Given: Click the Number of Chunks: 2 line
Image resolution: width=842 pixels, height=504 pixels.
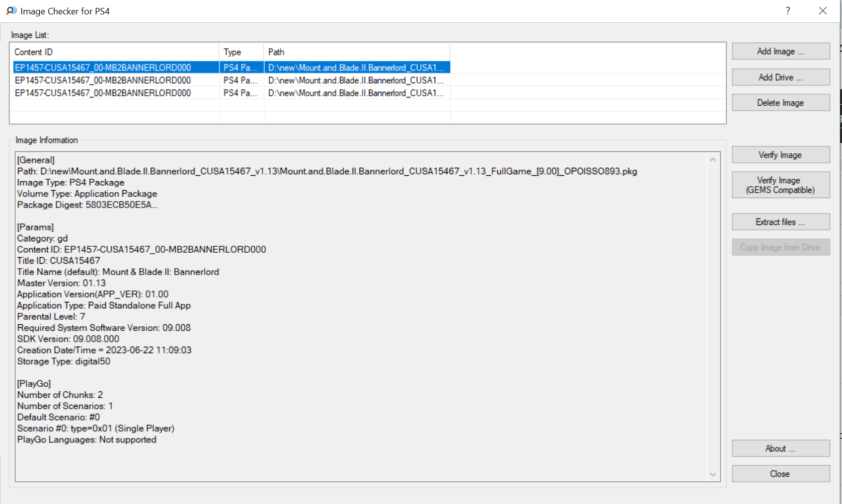Looking at the screenshot, I should click(60, 395).
